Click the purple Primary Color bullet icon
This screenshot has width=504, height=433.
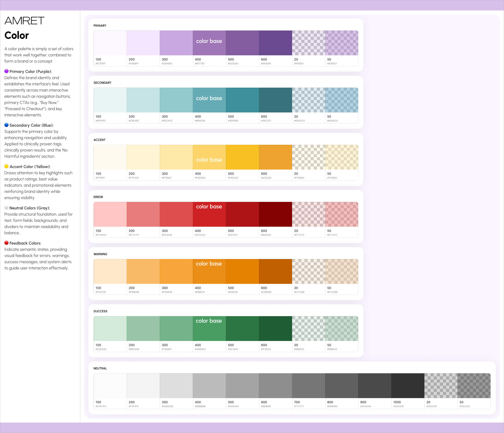[6, 71]
